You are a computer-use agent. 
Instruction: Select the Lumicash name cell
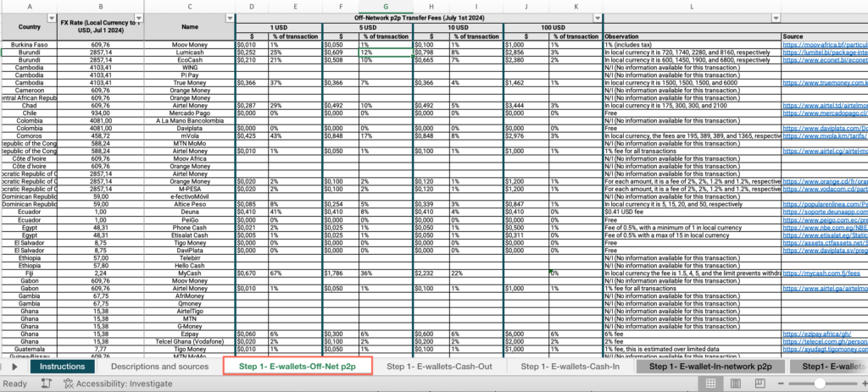(190, 52)
